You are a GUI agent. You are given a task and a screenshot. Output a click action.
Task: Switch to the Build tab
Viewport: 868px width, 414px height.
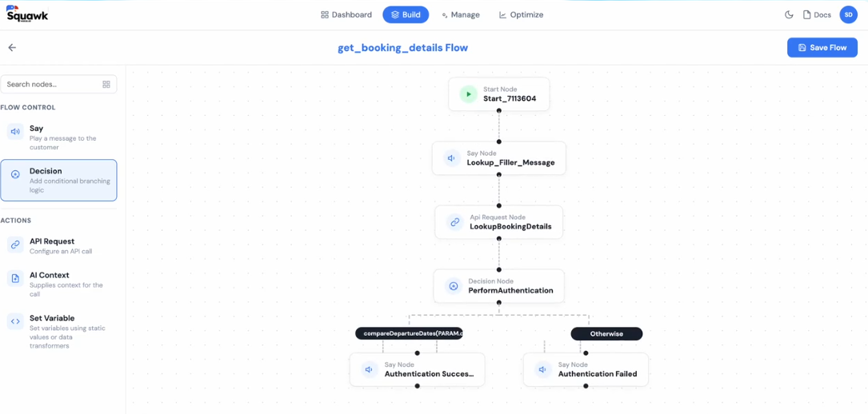pyautogui.click(x=406, y=15)
